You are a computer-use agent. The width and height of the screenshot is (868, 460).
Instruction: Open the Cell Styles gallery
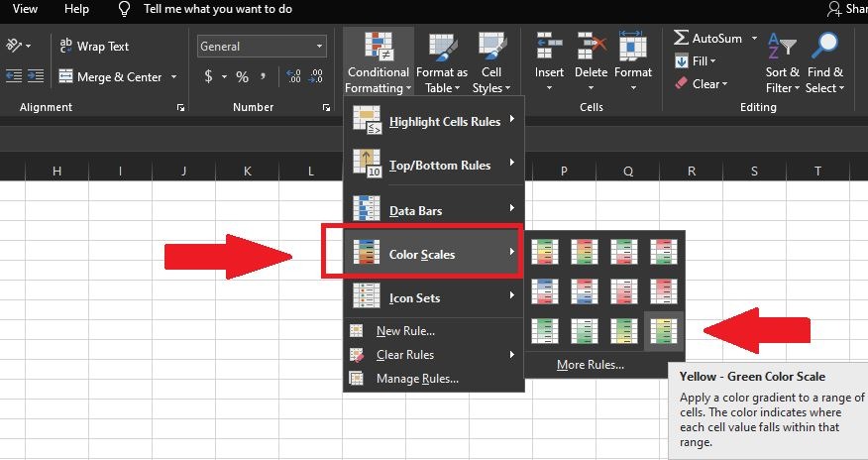490,47
